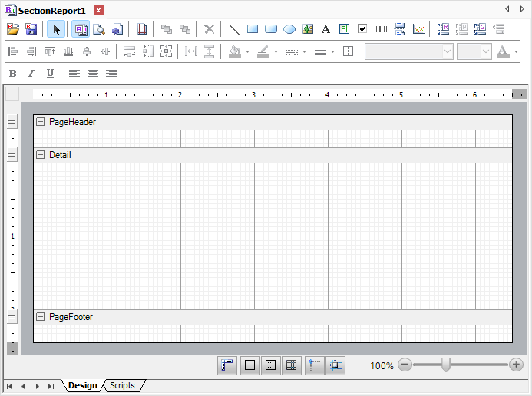Align selected controls to the left
The height and width of the screenshot is (396, 532).
coord(13,51)
